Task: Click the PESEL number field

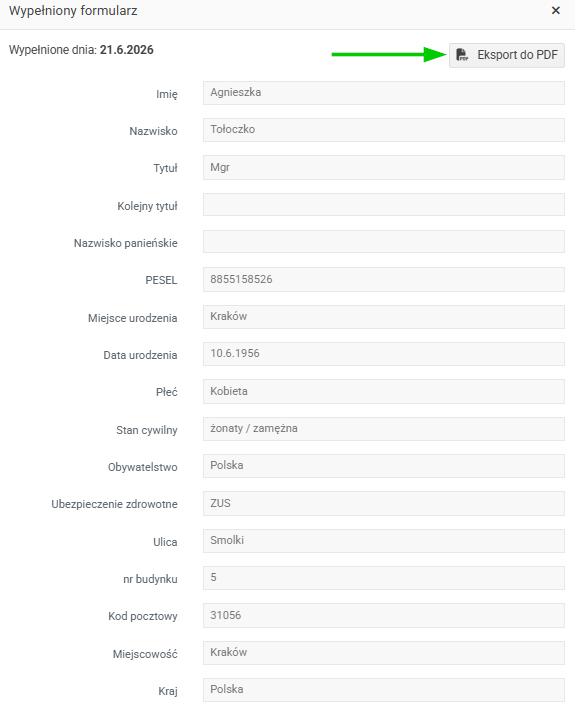Action: click(x=384, y=279)
